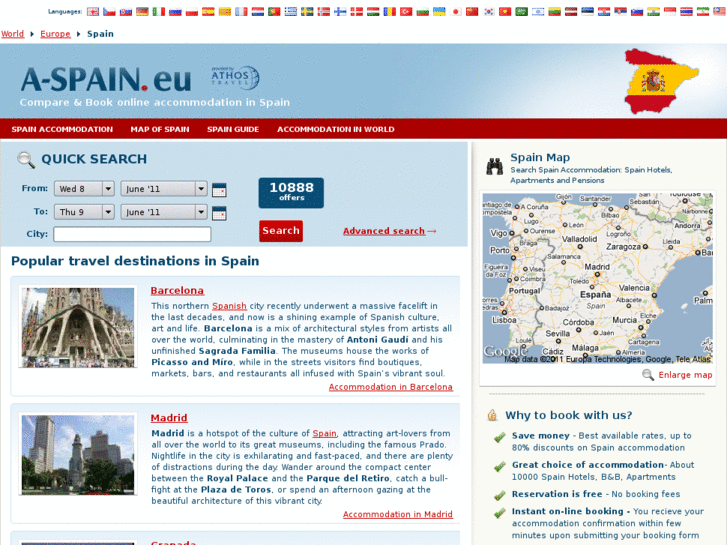This screenshot has width=727, height=545.
Task: Pick the Polish flag language
Action: pyautogui.click(x=192, y=12)
